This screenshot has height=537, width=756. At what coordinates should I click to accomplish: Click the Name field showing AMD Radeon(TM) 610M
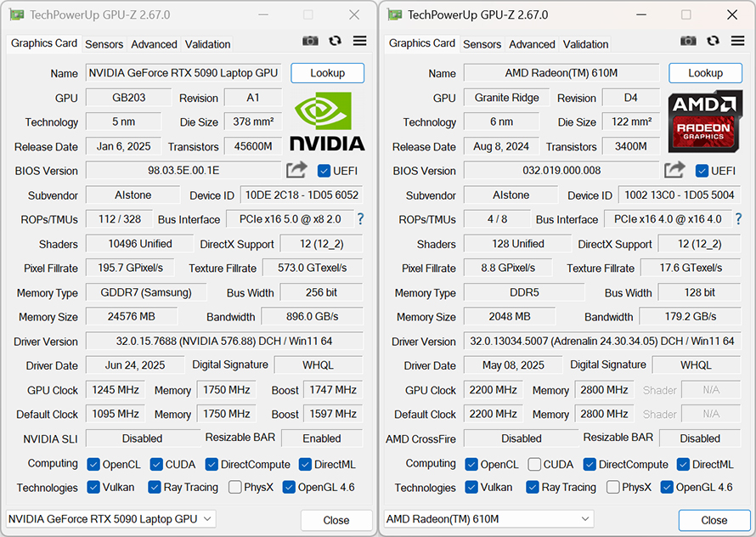click(561, 74)
